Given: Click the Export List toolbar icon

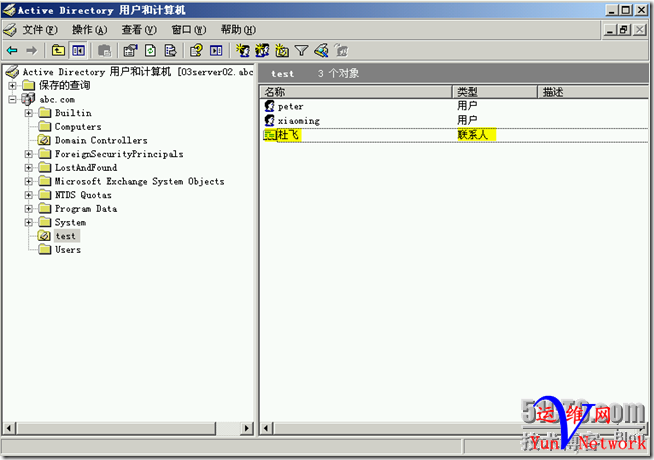Looking at the screenshot, I should pos(171,51).
